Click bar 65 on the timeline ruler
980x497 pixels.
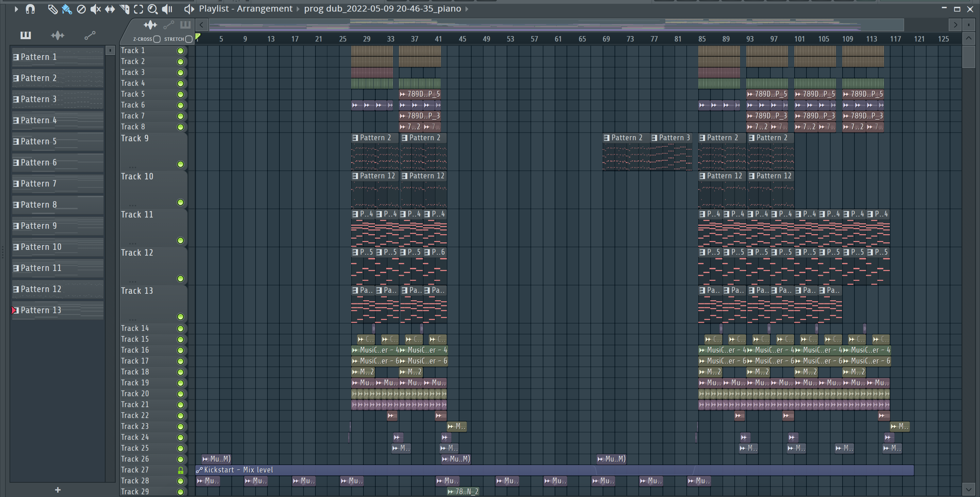click(x=582, y=39)
